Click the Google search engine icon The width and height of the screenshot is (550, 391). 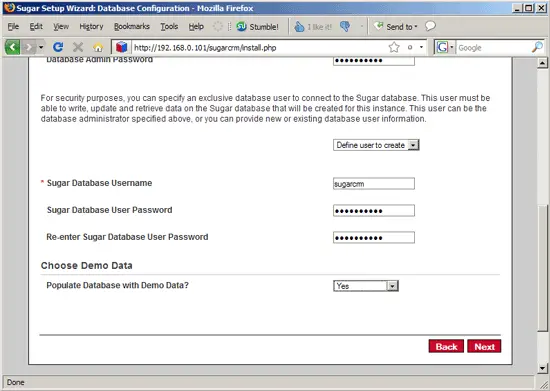442,47
